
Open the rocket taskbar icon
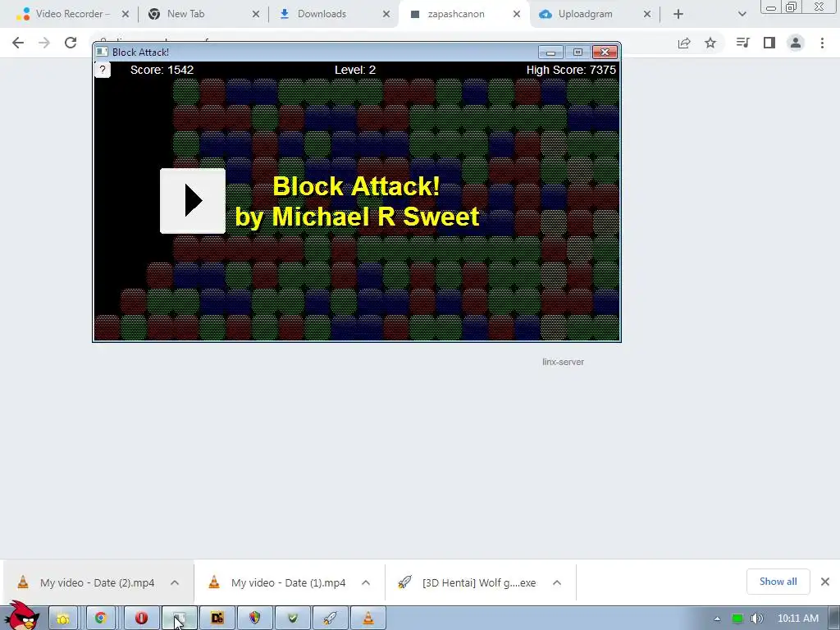[330, 619]
